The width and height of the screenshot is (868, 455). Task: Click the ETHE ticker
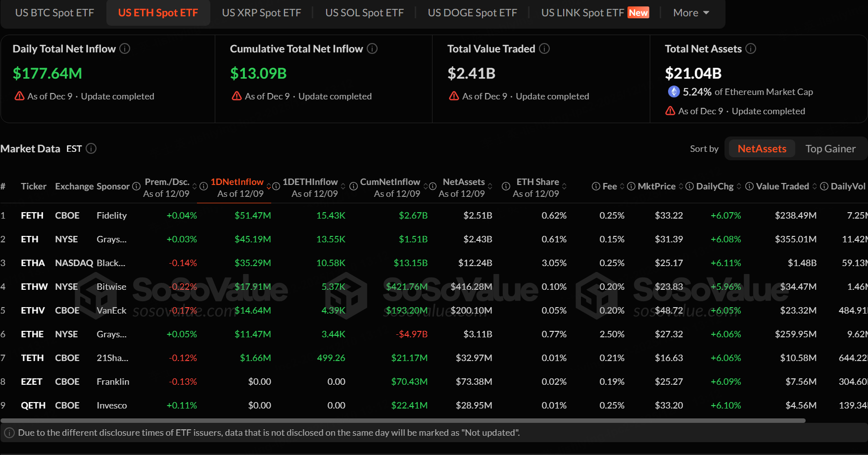click(x=32, y=334)
